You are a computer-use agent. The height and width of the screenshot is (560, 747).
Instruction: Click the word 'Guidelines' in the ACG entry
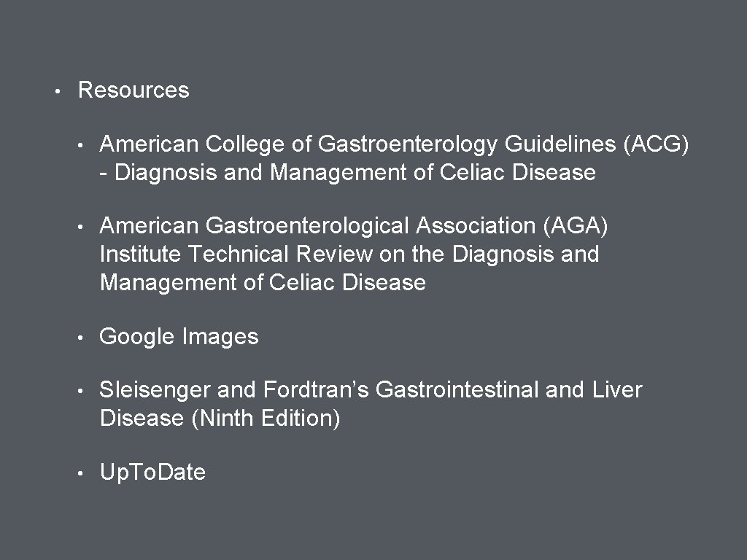[x=560, y=144]
